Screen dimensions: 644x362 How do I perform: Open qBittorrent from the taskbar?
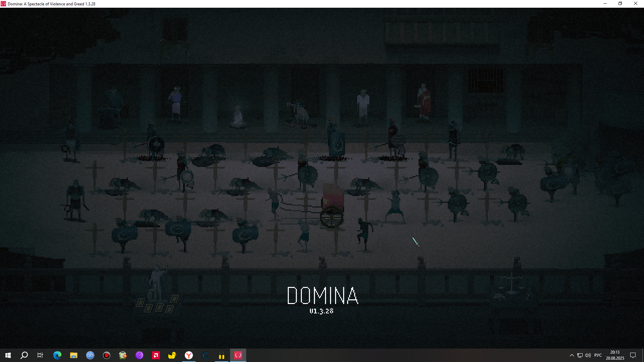(x=90, y=355)
